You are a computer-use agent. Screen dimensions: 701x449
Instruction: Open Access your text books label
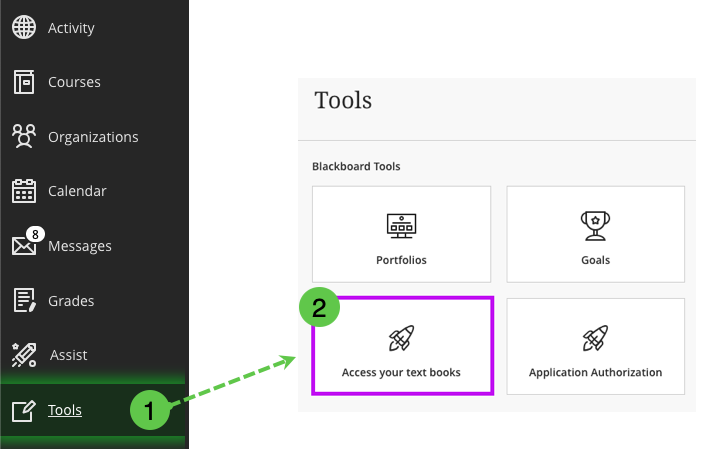point(401,373)
